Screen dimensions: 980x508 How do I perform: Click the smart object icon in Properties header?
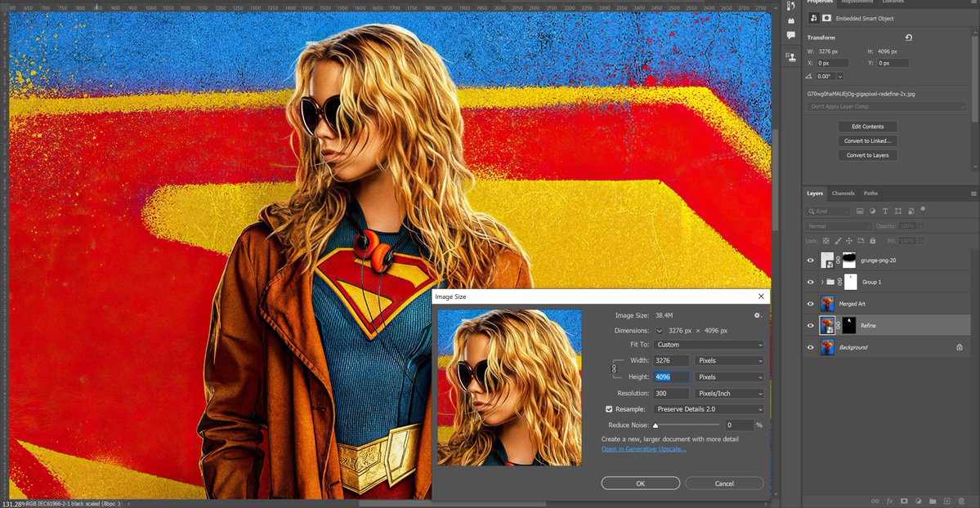(813, 18)
